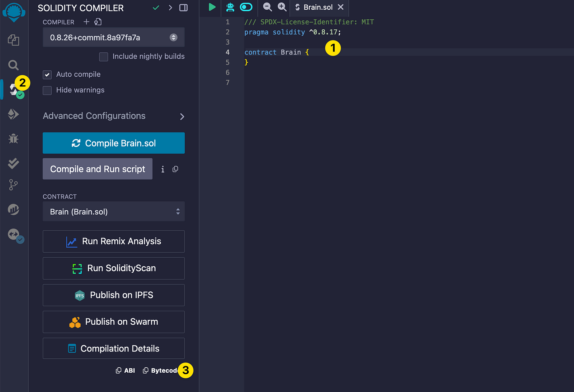
Task: Open Compilation Details
Action: tap(114, 348)
